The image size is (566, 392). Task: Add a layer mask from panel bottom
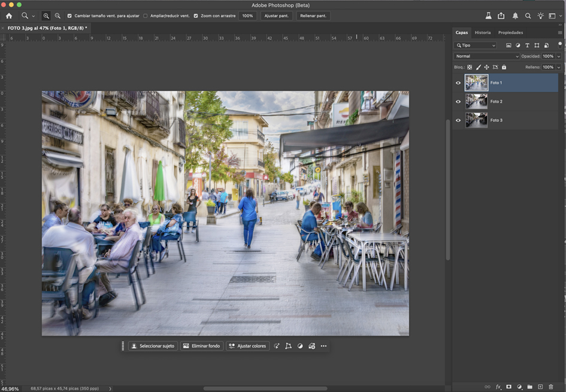tap(509, 387)
